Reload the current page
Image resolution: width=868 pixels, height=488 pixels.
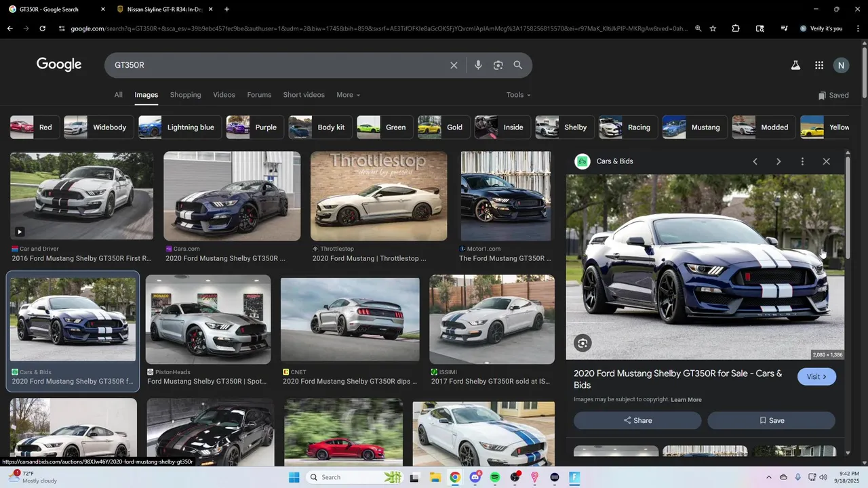coord(42,28)
